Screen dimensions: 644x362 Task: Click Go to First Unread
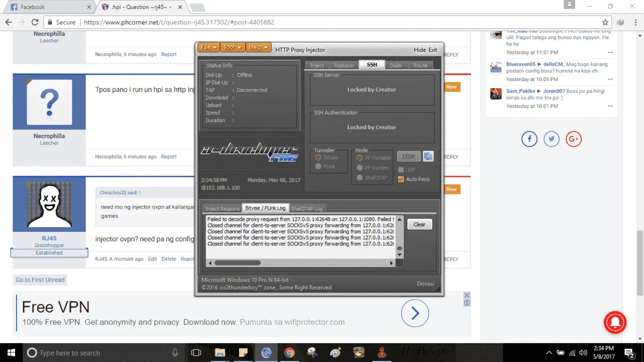click(x=40, y=279)
